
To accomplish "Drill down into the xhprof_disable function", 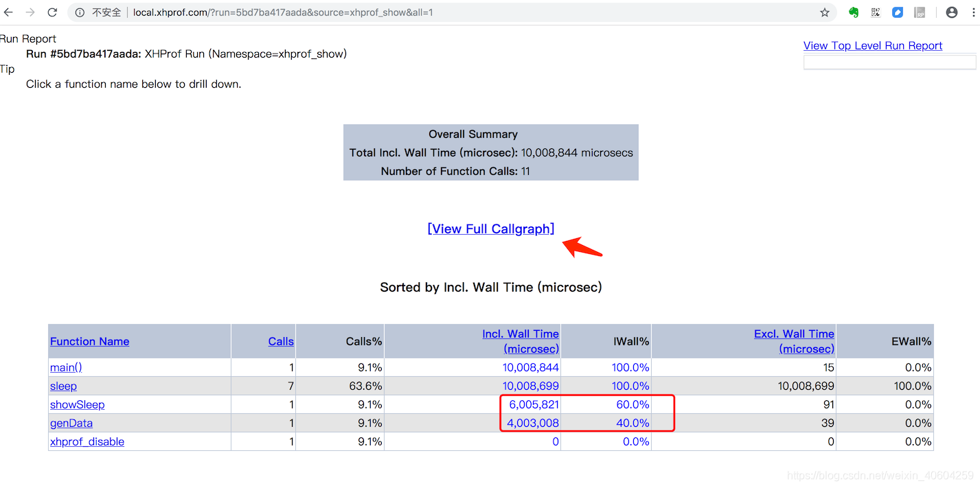I will coord(87,441).
